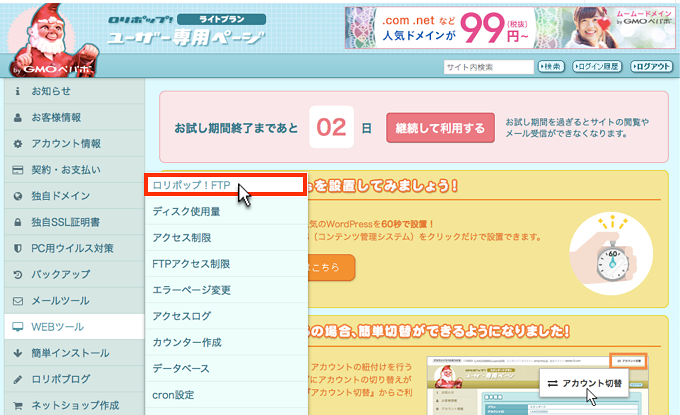Viewport: 680px width, 415px height.
Task: Click the 60-second stopwatch illustration
Action: pos(611,253)
